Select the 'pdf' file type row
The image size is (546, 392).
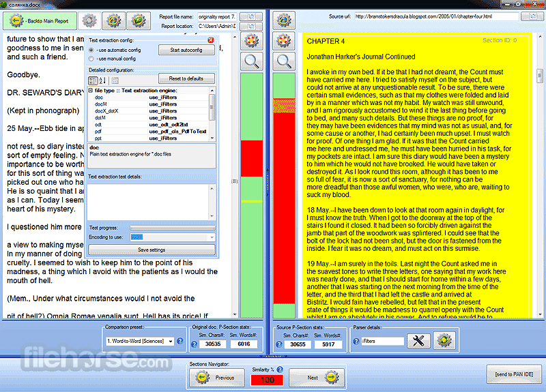(149, 132)
